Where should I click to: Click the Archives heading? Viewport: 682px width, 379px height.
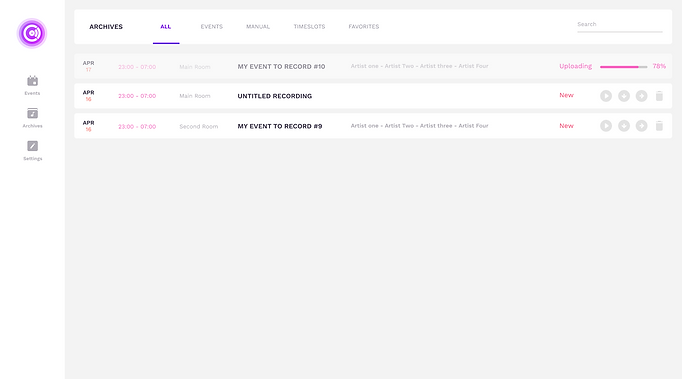[x=106, y=27]
